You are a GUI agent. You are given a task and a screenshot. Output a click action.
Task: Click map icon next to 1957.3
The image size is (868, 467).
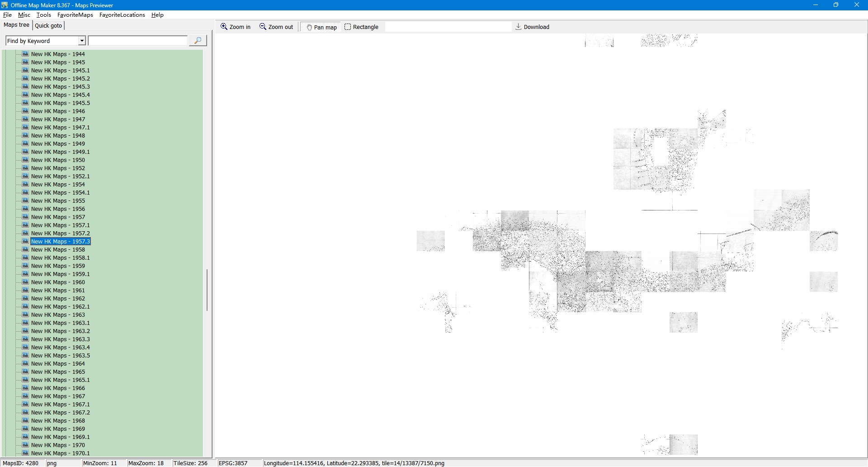tap(26, 241)
